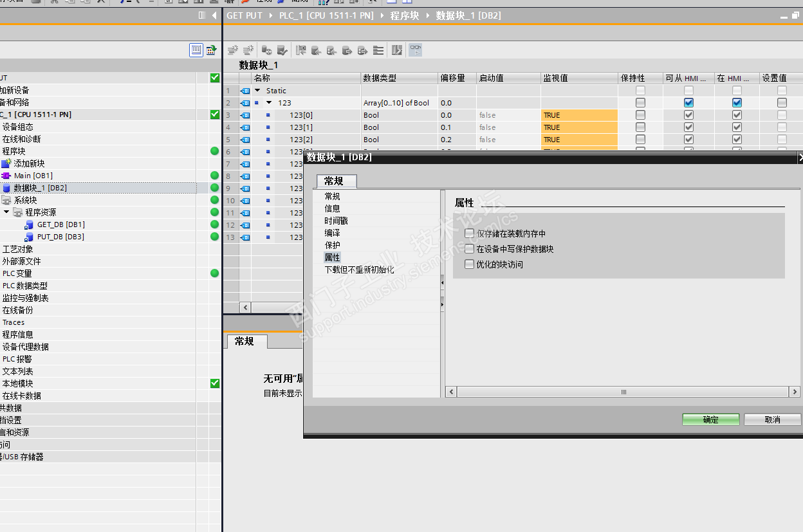This screenshot has width=803, height=532.
Task: Click the dialog splitter right expand arrow
Action: [x=442, y=303]
